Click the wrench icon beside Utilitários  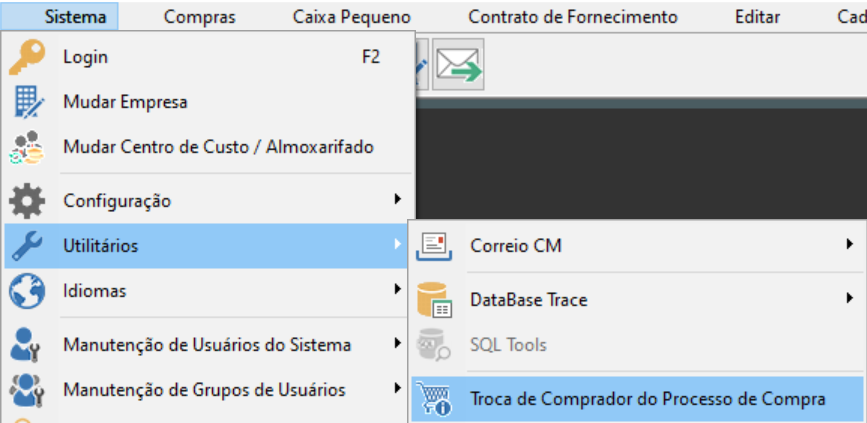pos(27,246)
